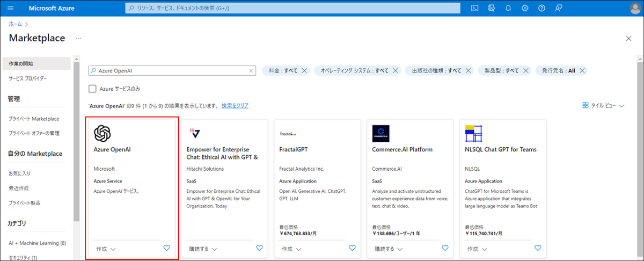
Task: Open the タイル ビュー view dropdown
Action: (x=604, y=106)
